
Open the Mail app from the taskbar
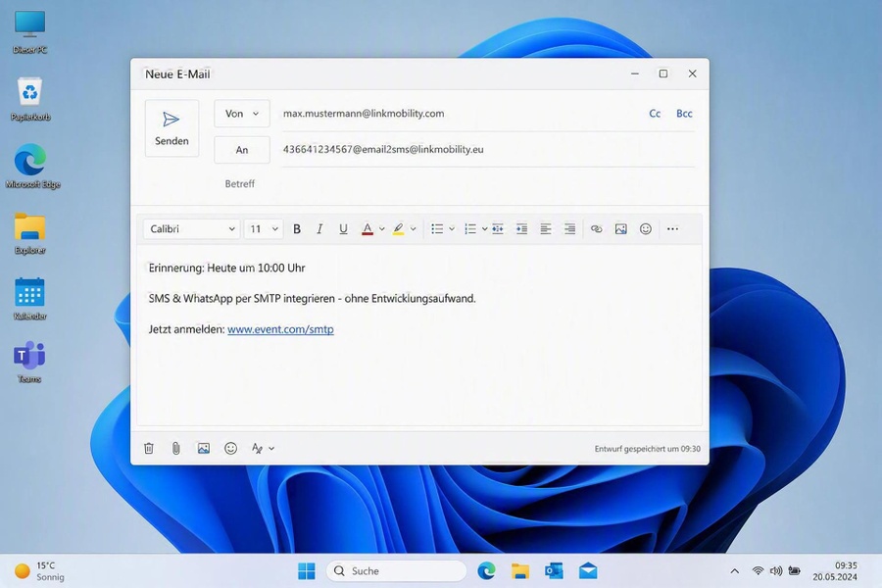pos(588,571)
